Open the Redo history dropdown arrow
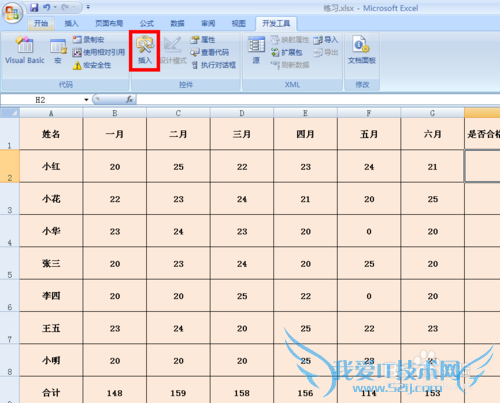 (73, 7)
